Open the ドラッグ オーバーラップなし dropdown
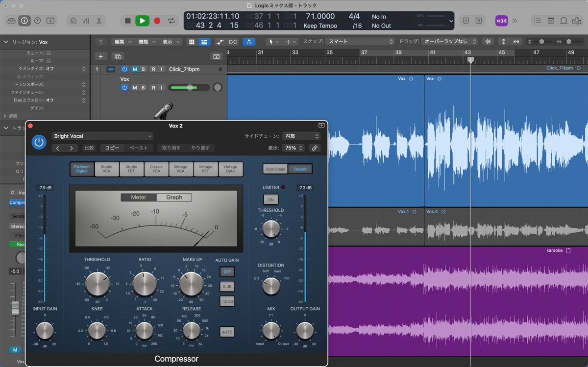Image resolution: width=588 pixels, height=367 pixels. coord(451,42)
